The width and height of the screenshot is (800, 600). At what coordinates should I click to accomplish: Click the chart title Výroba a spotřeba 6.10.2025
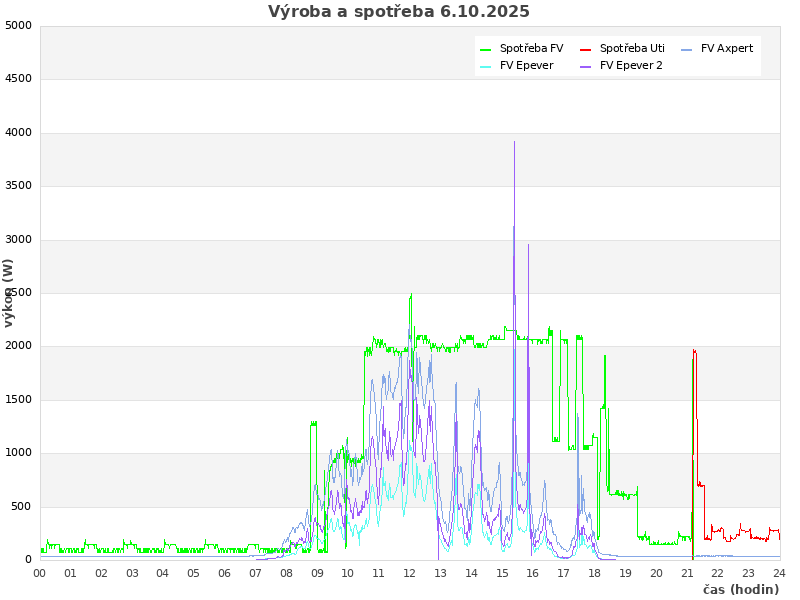point(399,12)
